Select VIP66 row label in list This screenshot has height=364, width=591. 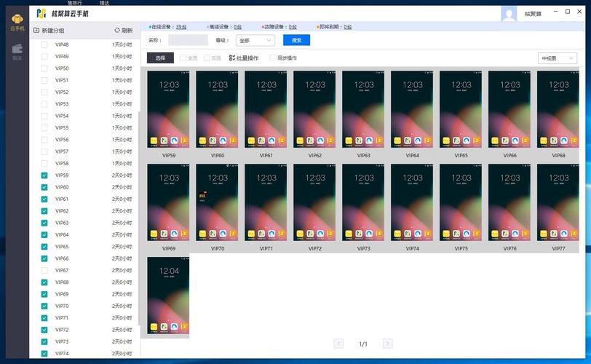pyautogui.click(x=62, y=258)
